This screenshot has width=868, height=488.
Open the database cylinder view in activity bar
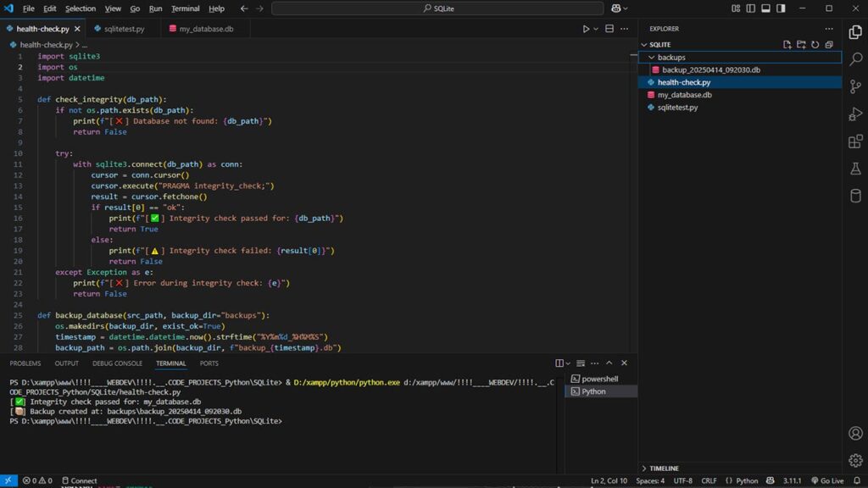click(855, 196)
